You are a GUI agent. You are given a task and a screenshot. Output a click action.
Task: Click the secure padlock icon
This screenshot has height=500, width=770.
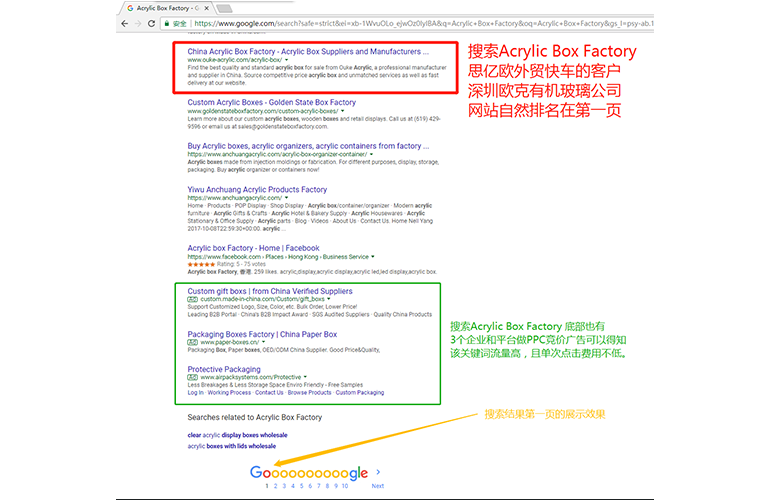click(167, 24)
